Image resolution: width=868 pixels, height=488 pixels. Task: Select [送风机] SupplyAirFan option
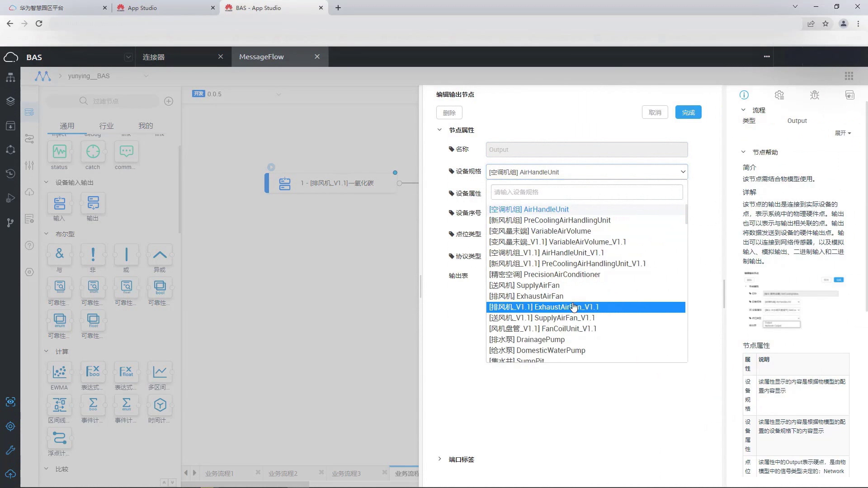586,285
